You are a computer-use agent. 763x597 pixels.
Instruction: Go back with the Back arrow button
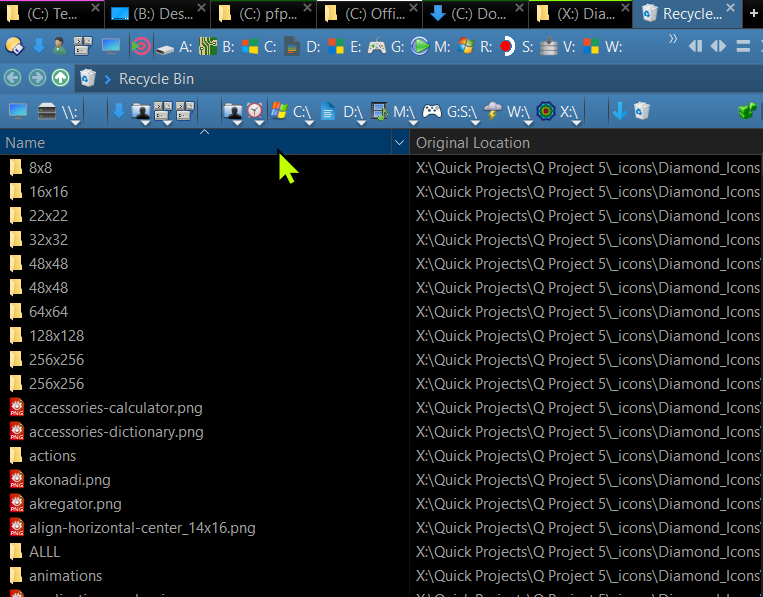click(x=12, y=78)
